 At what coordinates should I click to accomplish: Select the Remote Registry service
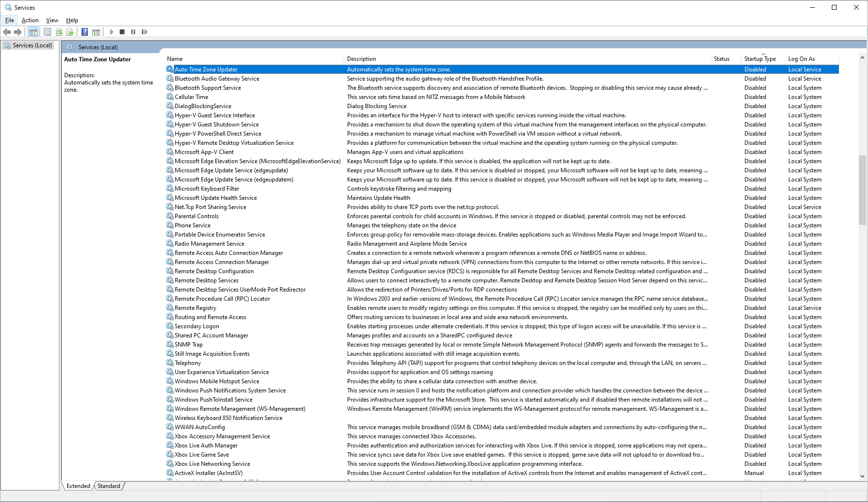tap(195, 308)
